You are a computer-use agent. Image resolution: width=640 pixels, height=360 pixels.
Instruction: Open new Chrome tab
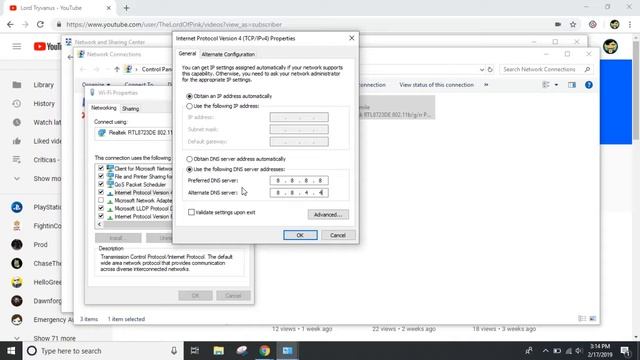coord(127,8)
